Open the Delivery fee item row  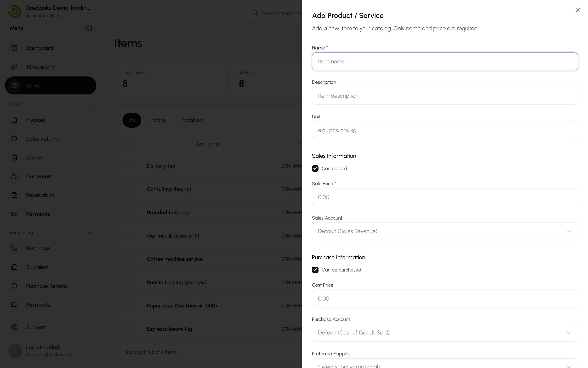(208, 166)
